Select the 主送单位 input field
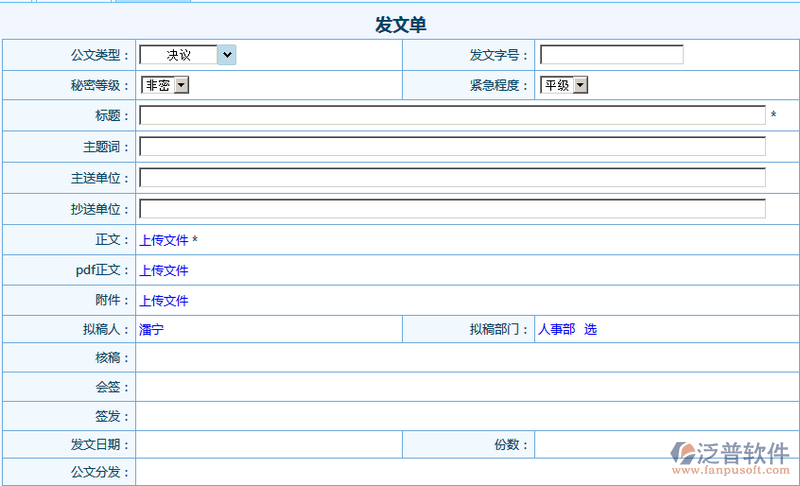800x486 pixels. tap(452, 178)
